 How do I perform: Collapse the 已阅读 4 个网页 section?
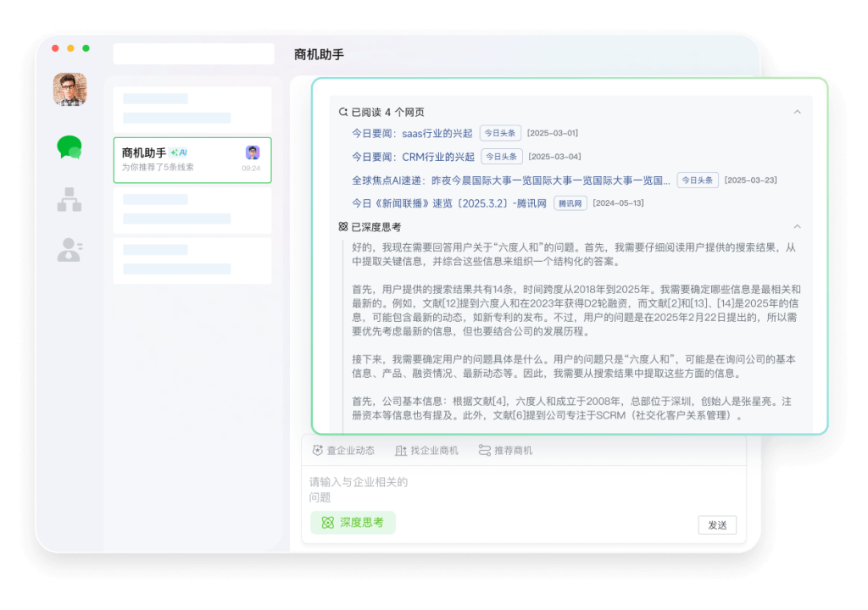[797, 112]
